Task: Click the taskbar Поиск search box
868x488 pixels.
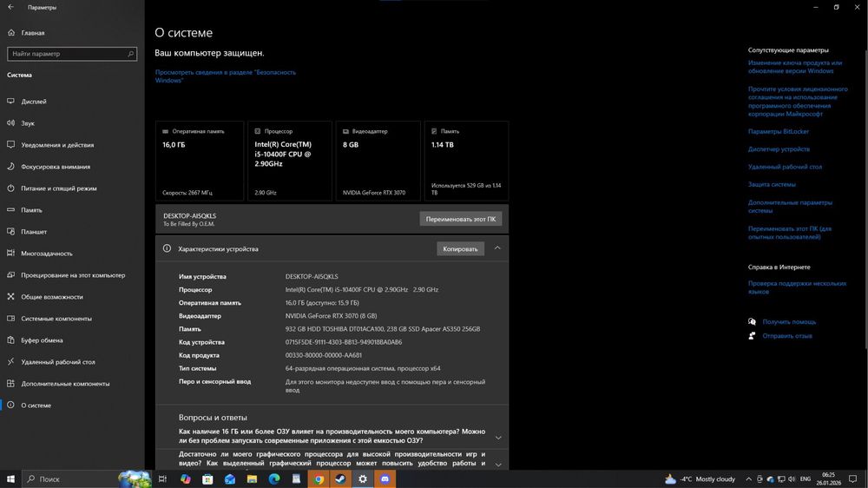Action: [87, 478]
